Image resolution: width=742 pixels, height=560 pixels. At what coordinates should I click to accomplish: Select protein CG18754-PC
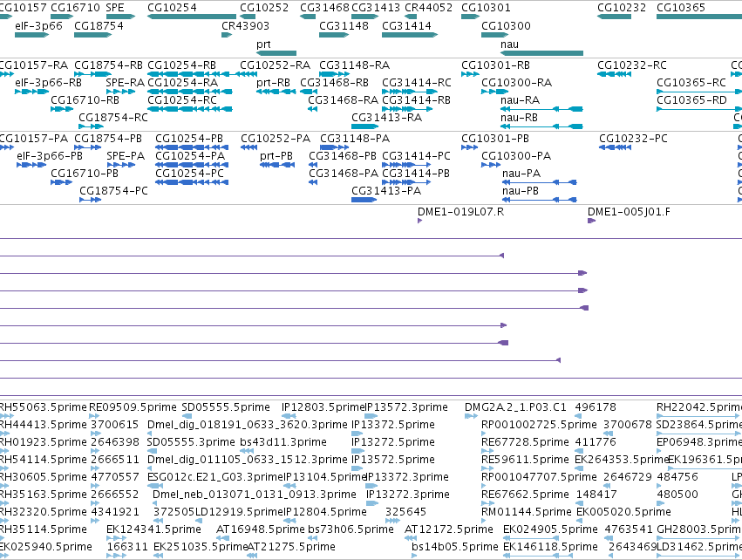coord(91,200)
